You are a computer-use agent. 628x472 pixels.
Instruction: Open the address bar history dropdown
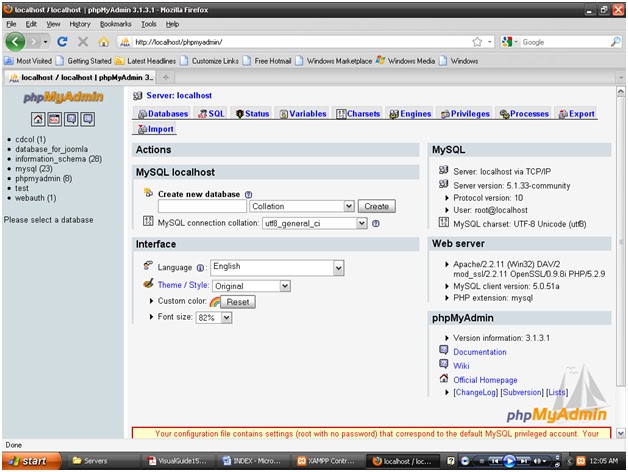pyautogui.click(x=490, y=42)
